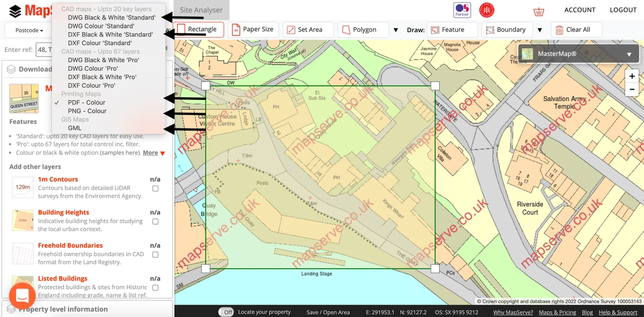
Task: Grab the top-right selection corner handle
Action: click(435, 86)
